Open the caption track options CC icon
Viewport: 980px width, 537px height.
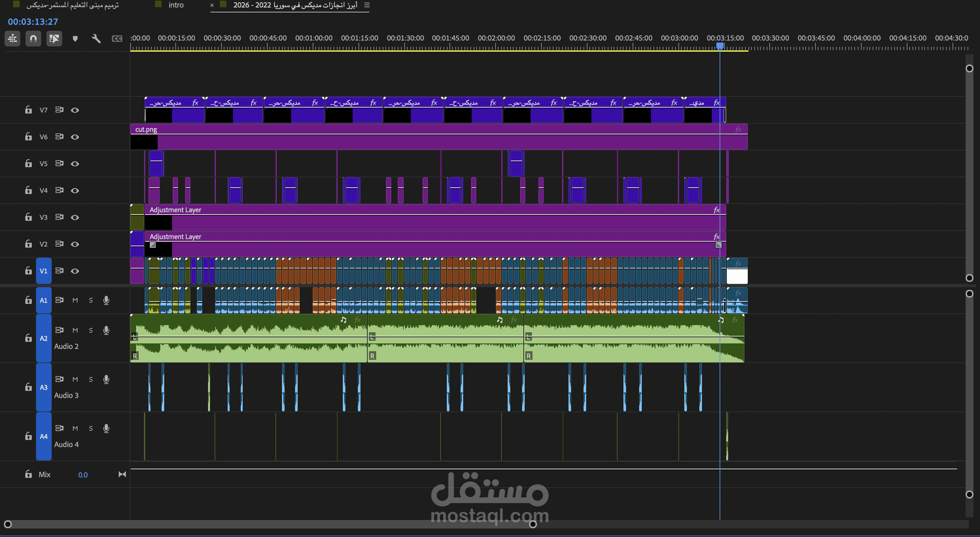[117, 38]
